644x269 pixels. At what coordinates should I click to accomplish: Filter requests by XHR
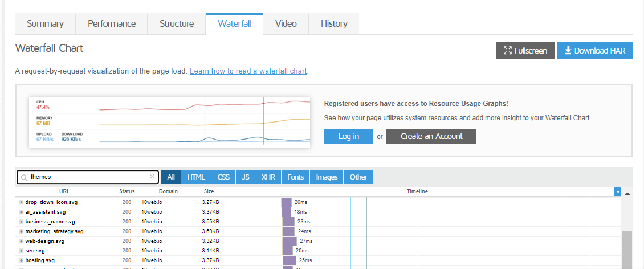[x=268, y=177]
